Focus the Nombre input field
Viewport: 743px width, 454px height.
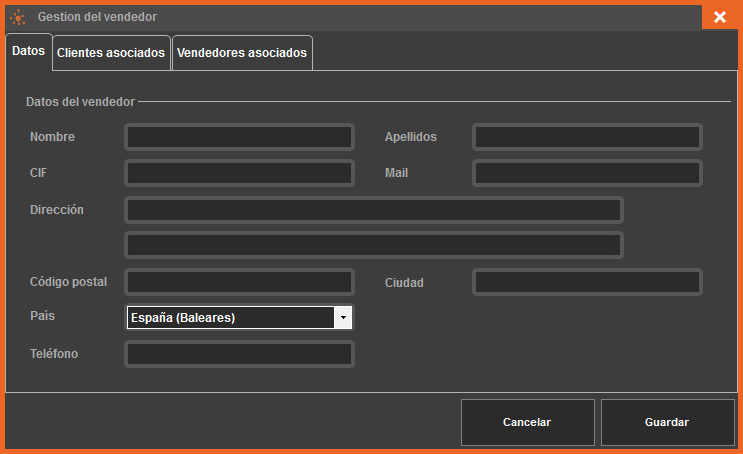[239, 137]
